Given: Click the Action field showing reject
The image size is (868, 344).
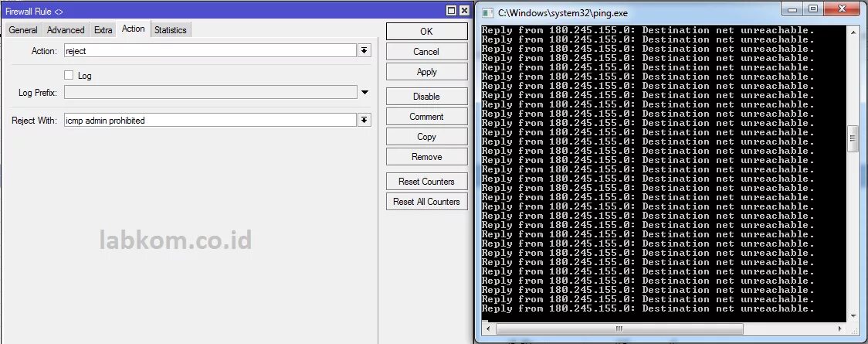Looking at the screenshot, I should (x=210, y=51).
